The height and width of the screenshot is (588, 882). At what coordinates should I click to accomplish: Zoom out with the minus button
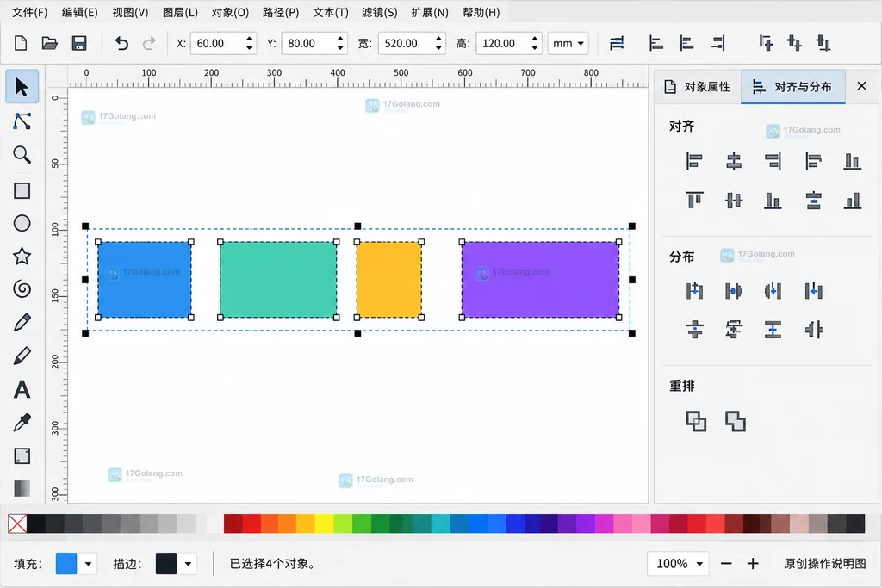pyautogui.click(x=726, y=563)
